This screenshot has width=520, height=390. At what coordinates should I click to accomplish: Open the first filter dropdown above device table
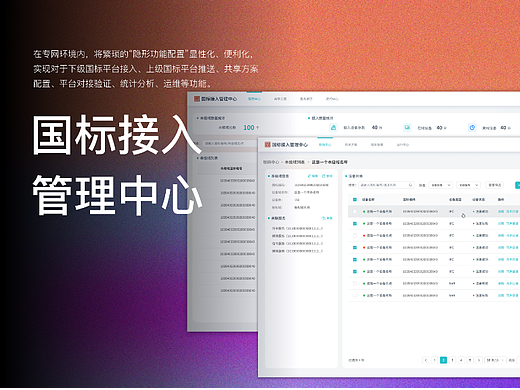coord(440,185)
